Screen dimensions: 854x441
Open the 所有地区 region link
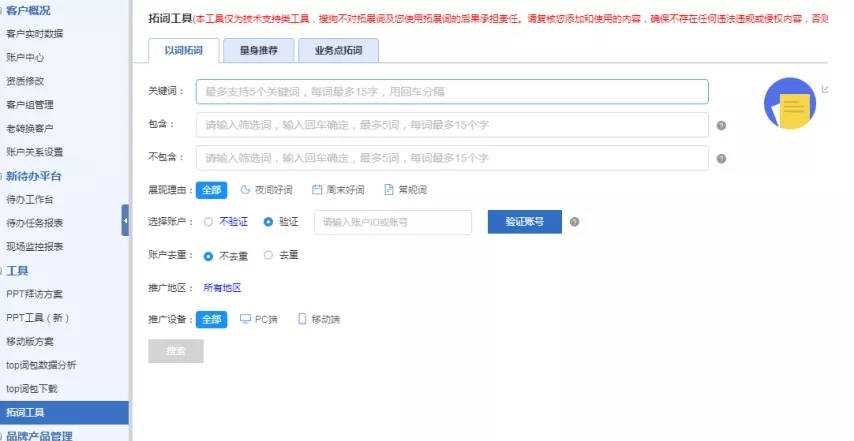point(222,288)
